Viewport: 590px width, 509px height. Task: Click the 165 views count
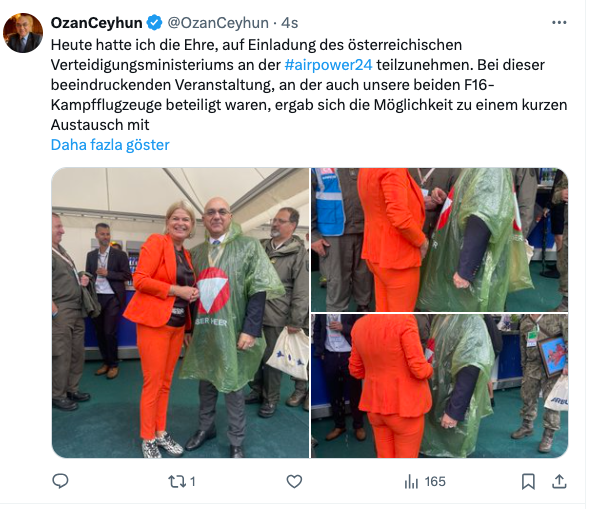pos(435,482)
